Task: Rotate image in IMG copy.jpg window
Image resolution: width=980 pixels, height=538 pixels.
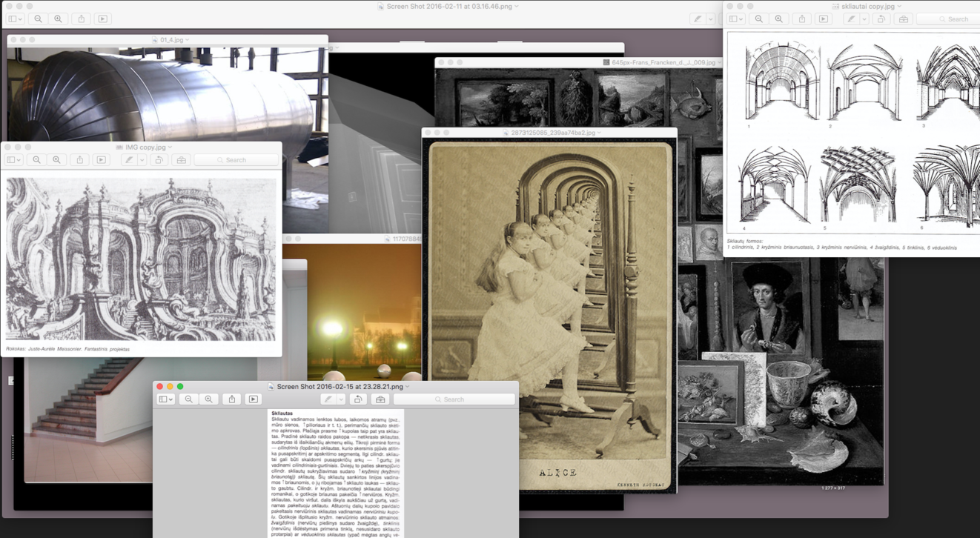Action: 159,160
